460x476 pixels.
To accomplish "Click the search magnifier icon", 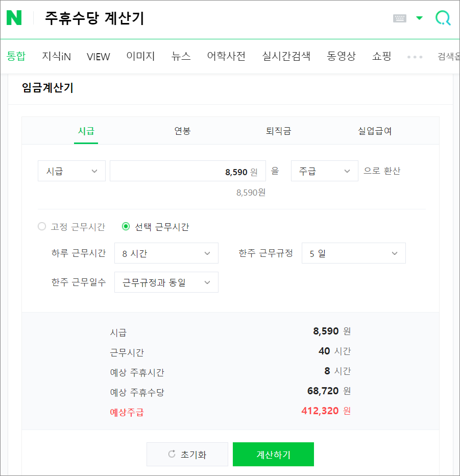I will tap(442, 17).
